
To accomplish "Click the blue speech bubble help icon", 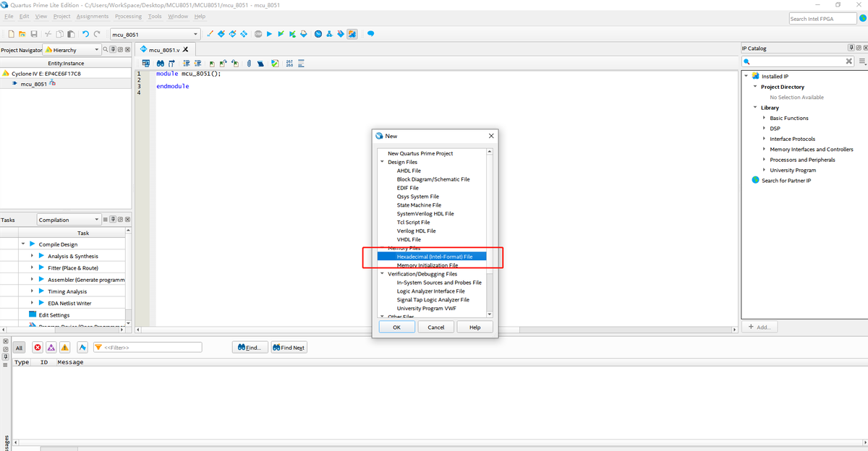I will (x=370, y=34).
